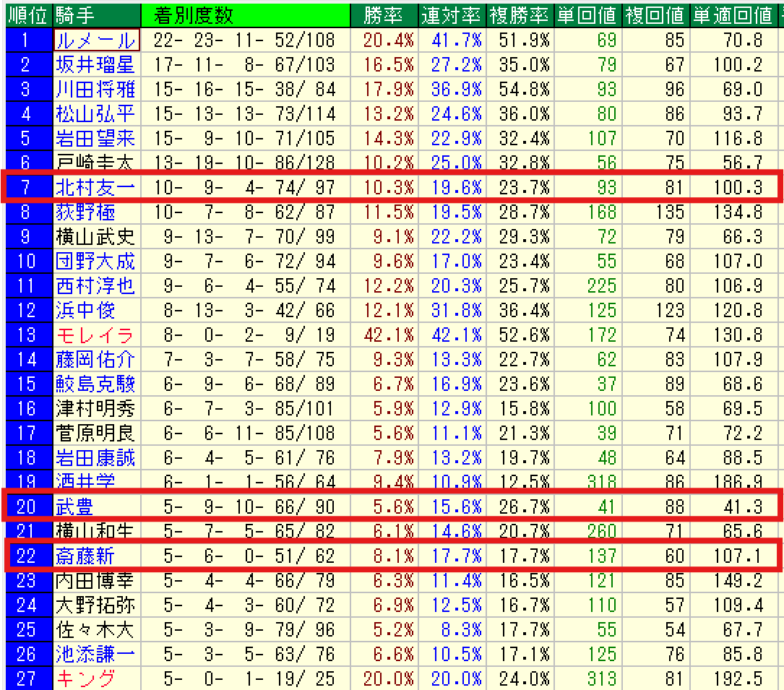Open the 武豊 jockey entry

point(75,507)
